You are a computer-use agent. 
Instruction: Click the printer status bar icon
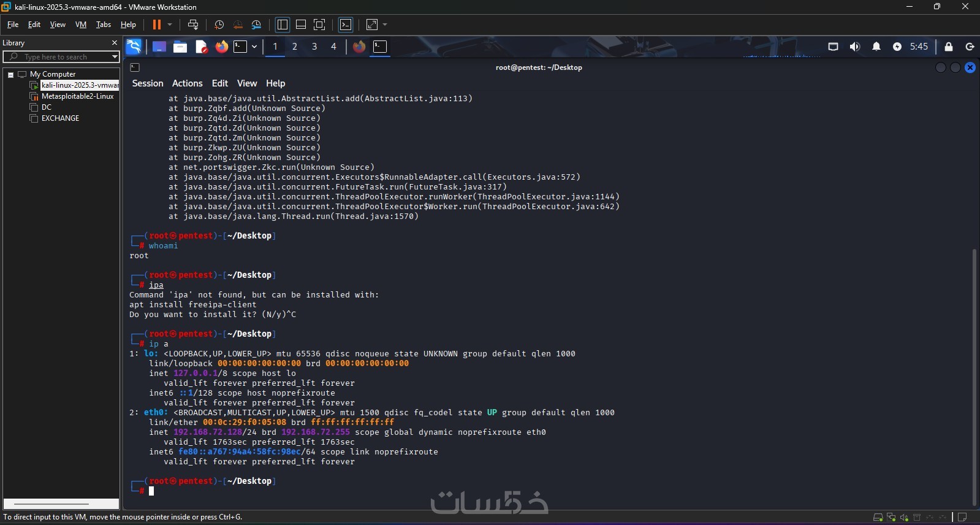coord(917,518)
